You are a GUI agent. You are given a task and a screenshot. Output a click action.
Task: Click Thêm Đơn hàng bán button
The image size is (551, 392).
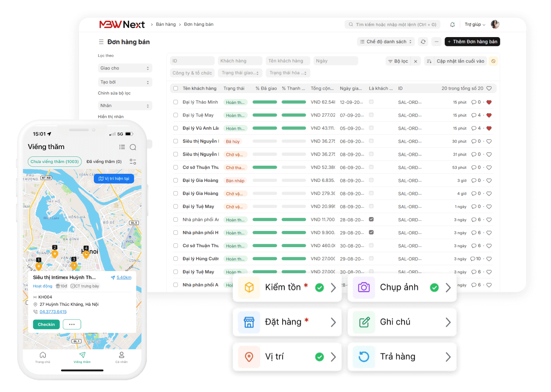(472, 42)
